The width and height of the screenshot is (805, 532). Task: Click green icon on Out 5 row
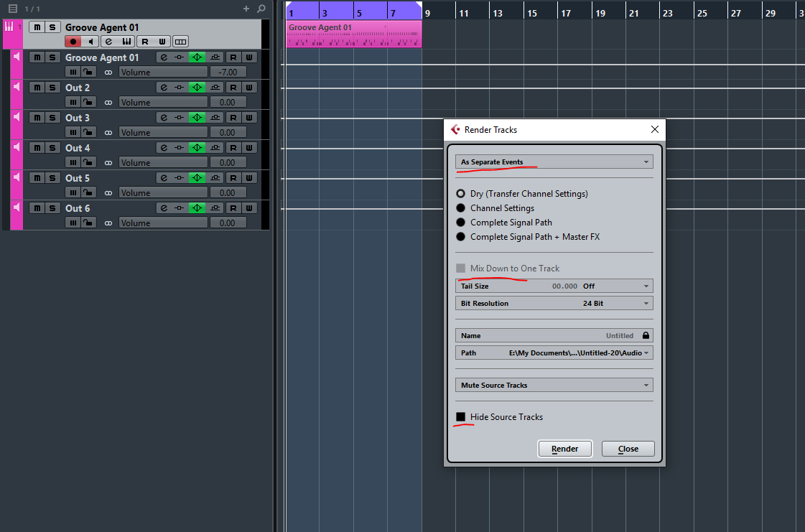197,177
